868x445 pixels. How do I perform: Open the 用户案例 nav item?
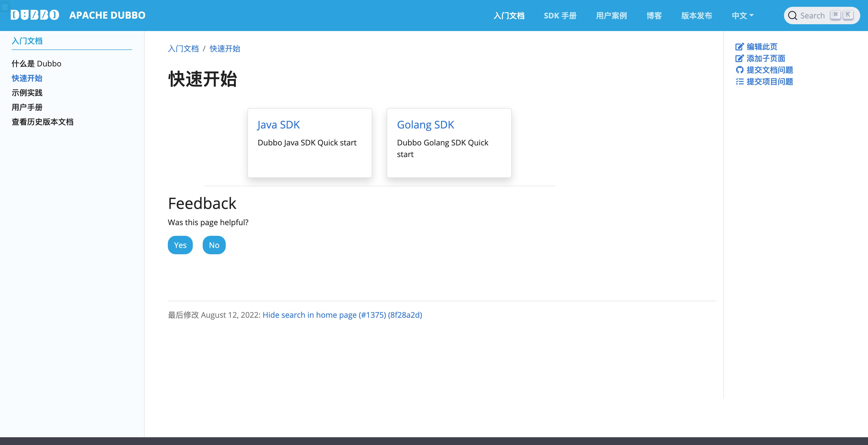611,16
